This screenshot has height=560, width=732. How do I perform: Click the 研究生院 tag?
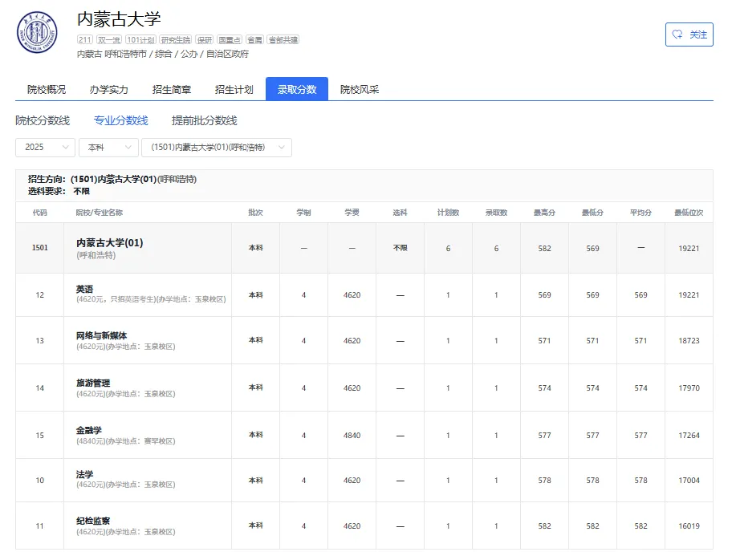pos(176,39)
